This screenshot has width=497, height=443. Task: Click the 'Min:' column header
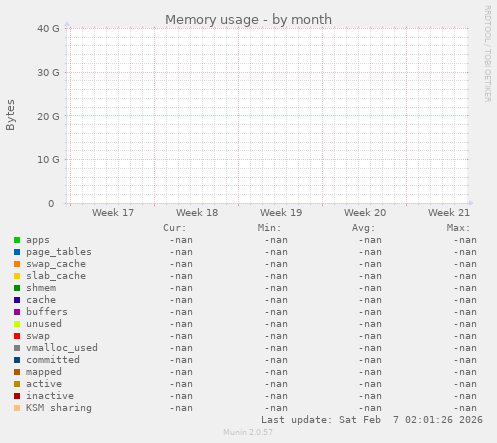(x=269, y=228)
